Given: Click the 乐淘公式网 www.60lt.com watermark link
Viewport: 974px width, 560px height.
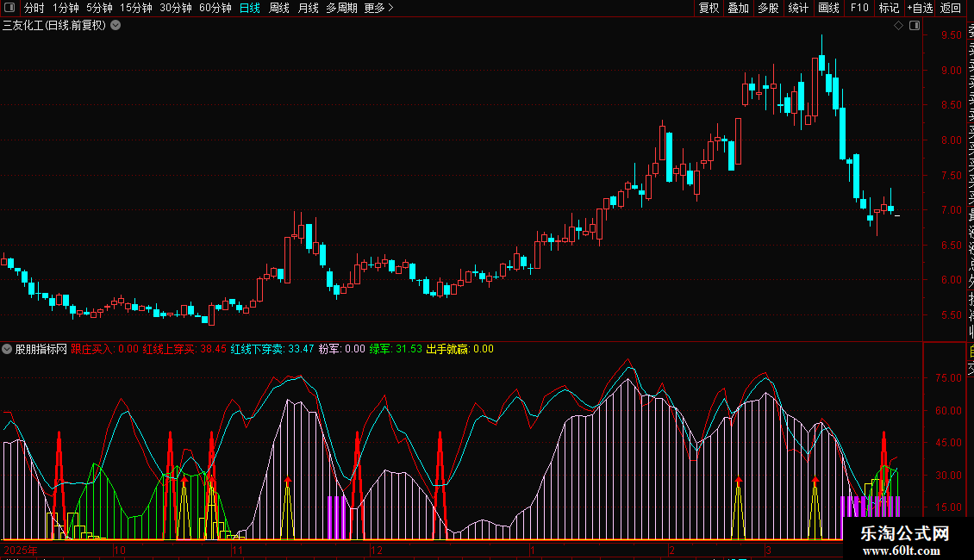Looking at the screenshot, I should click(904, 541).
